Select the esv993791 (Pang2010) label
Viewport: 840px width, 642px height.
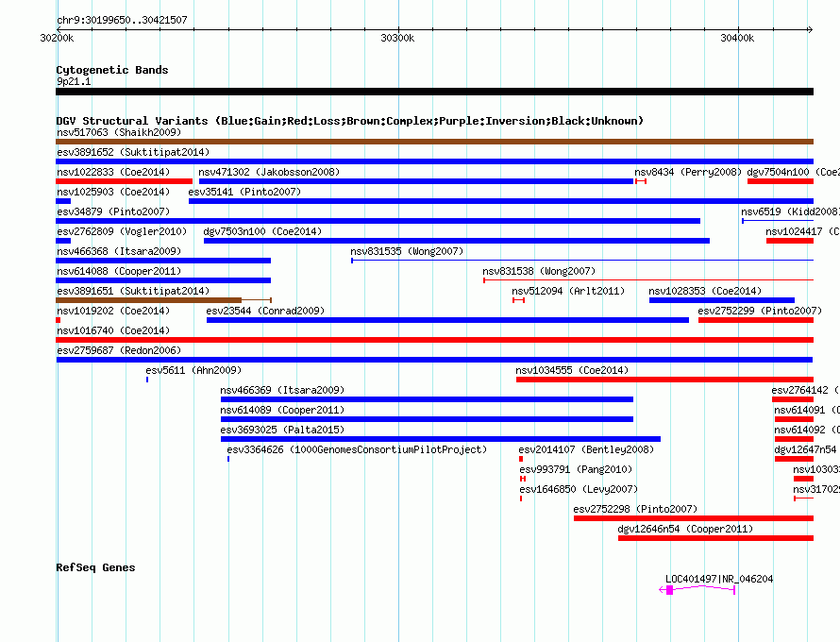(x=576, y=469)
